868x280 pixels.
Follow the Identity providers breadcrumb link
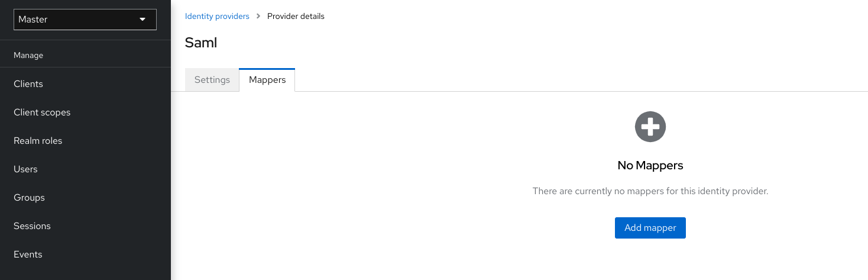(217, 17)
